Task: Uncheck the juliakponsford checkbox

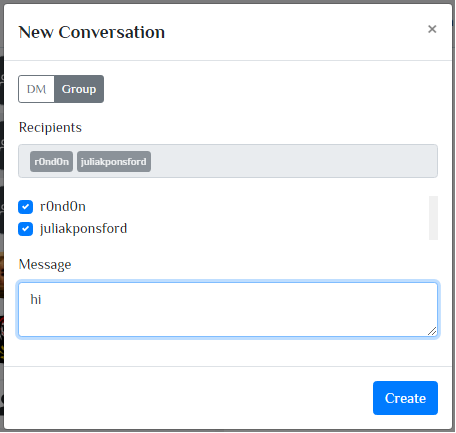Action: (x=25, y=229)
